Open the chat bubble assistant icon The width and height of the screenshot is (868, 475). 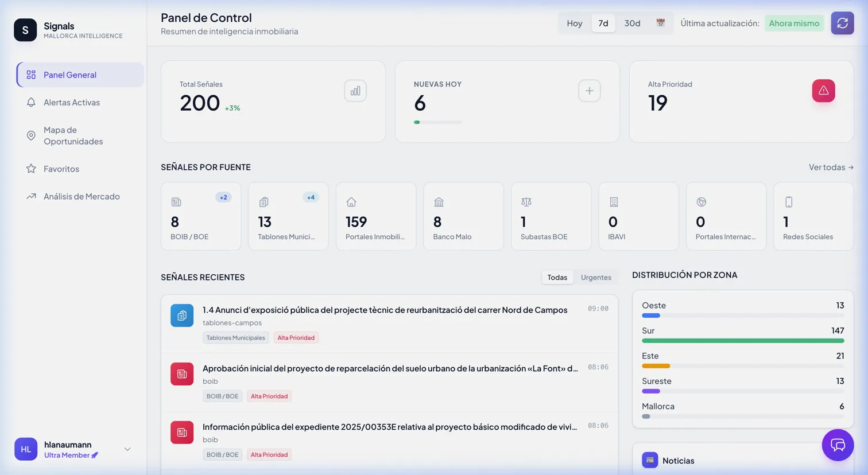[838, 445]
